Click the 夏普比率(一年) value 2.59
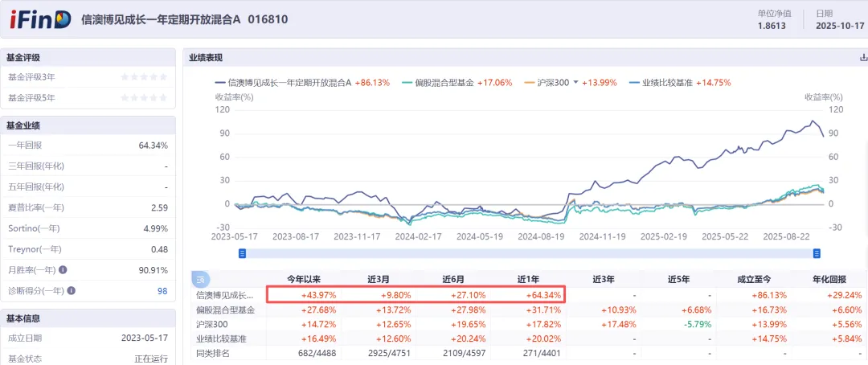This screenshot has width=868, height=365. pyautogui.click(x=159, y=207)
